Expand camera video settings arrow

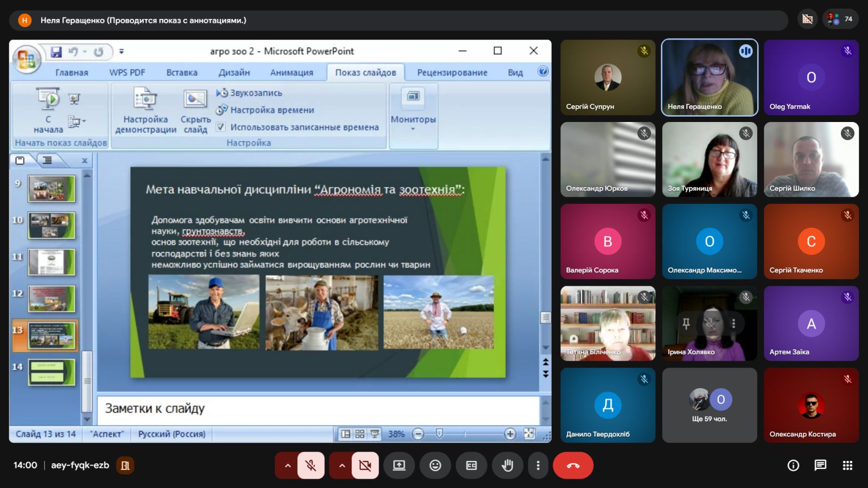(x=342, y=465)
